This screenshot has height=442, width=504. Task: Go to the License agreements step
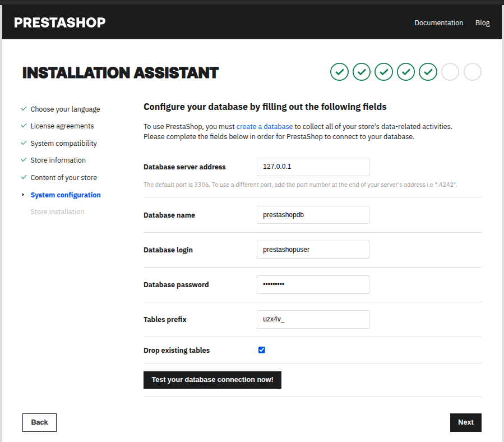pyautogui.click(x=62, y=126)
